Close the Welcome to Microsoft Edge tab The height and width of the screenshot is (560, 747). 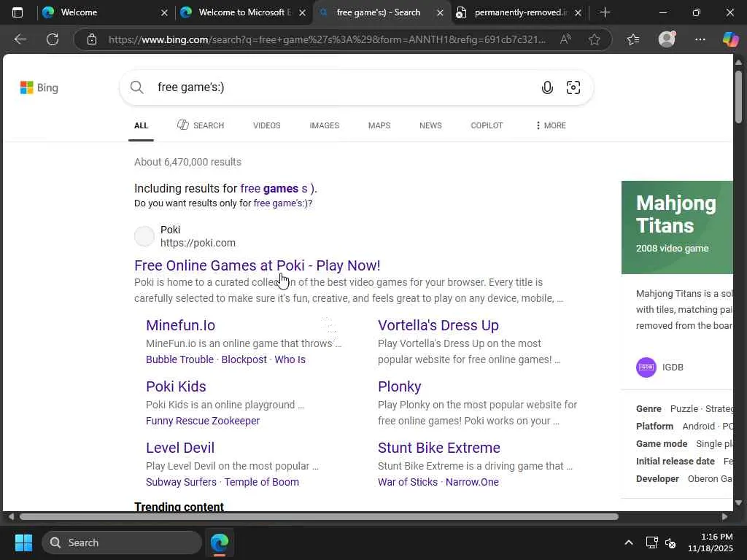[302, 13]
